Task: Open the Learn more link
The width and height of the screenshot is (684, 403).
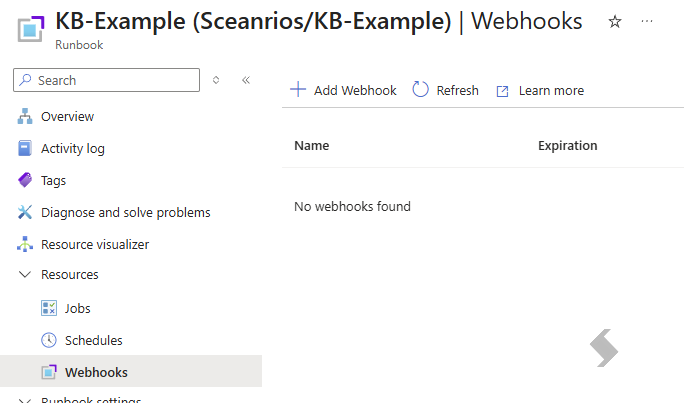Action: (540, 91)
